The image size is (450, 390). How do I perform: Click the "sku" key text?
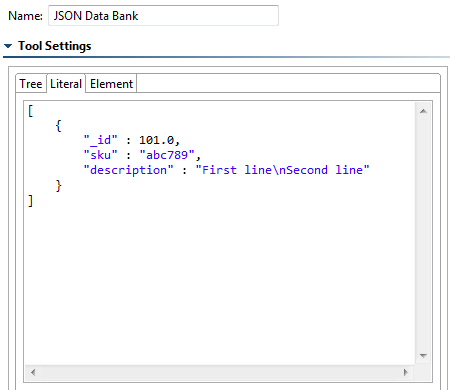coord(101,155)
